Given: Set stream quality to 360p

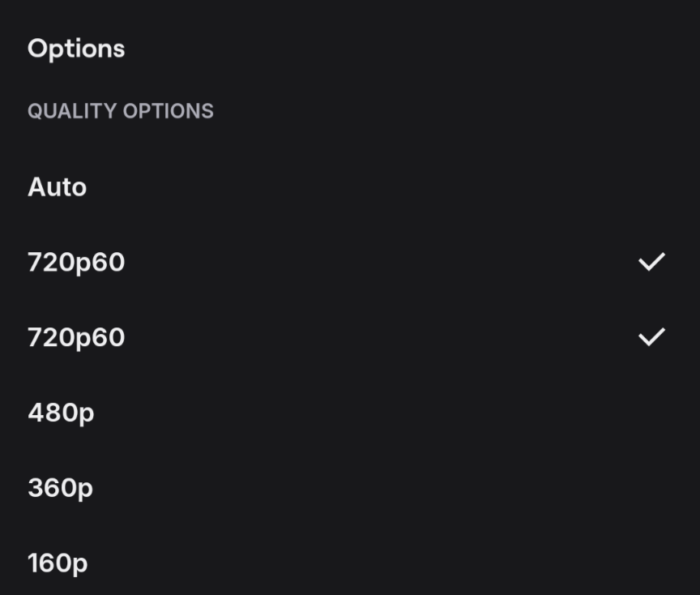Looking at the screenshot, I should [x=60, y=488].
